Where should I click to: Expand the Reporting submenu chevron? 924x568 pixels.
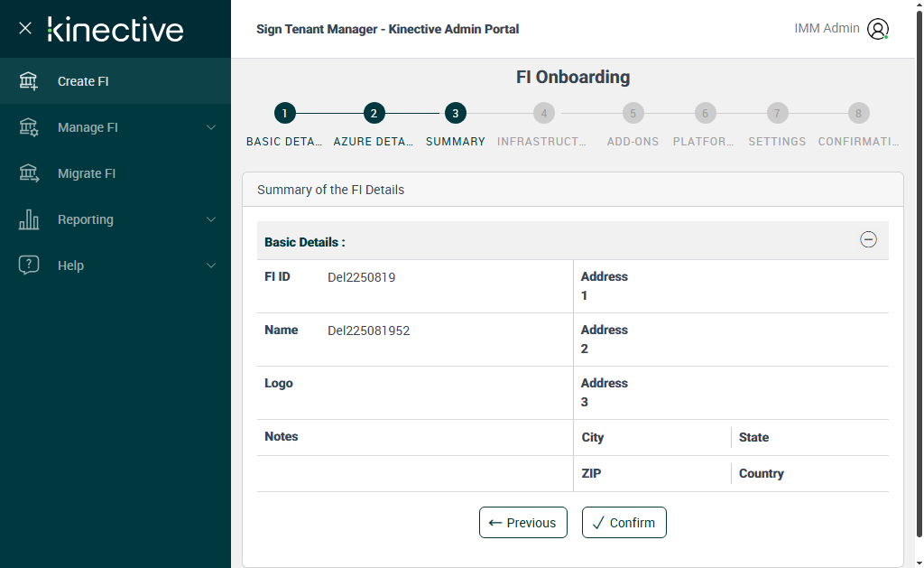point(211,219)
